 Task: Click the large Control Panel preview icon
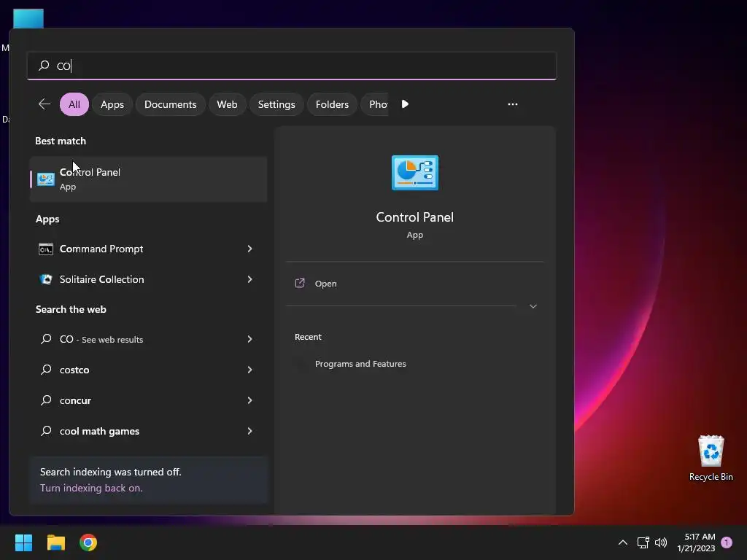(415, 173)
